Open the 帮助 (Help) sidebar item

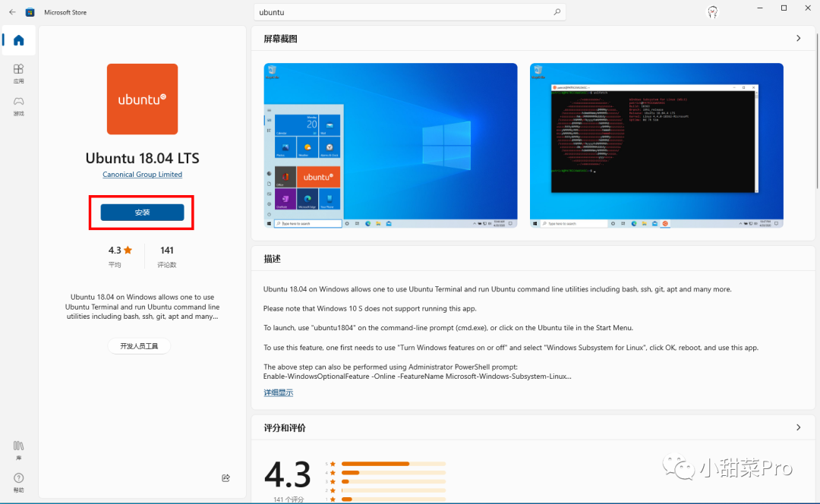click(x=19, y=483)
